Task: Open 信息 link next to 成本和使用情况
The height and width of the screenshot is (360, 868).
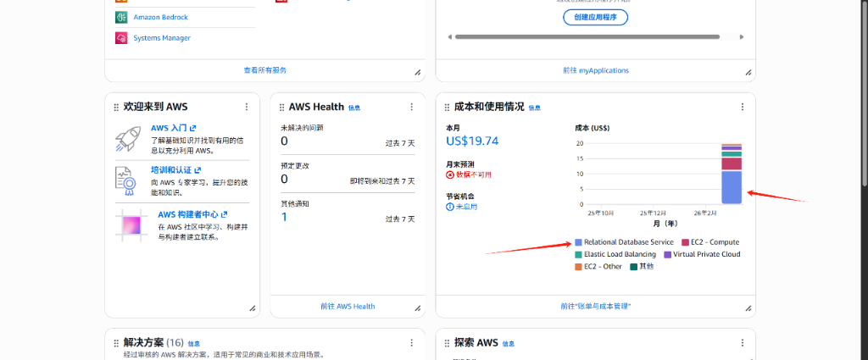Action: pos(534,108)
